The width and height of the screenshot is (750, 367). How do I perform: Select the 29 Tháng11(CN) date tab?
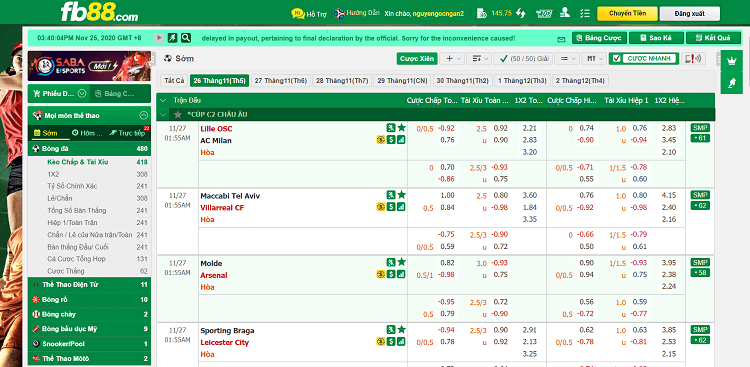pos(402,81)
